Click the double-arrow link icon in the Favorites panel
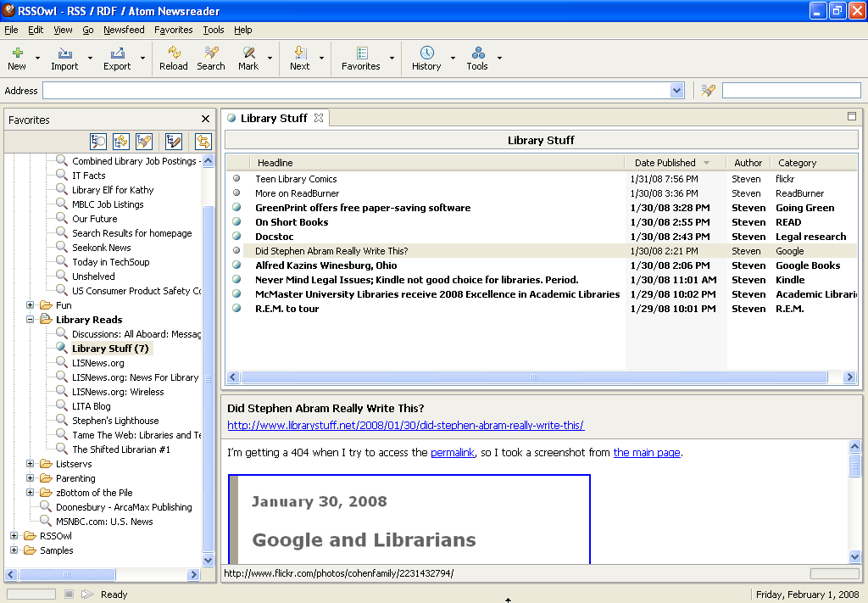The image size is (868, 603). 203,141
